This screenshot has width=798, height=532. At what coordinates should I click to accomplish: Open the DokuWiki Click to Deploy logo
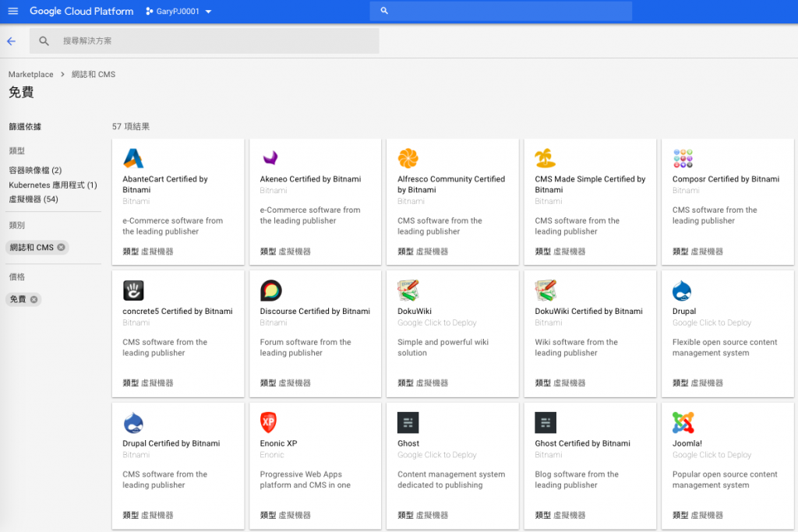[408, 291]
